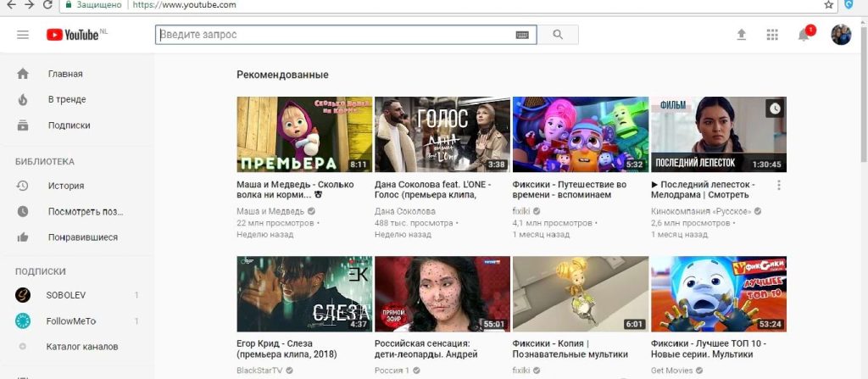Open Кинокомпания «Русское» channel name

(x=701, y=211)
